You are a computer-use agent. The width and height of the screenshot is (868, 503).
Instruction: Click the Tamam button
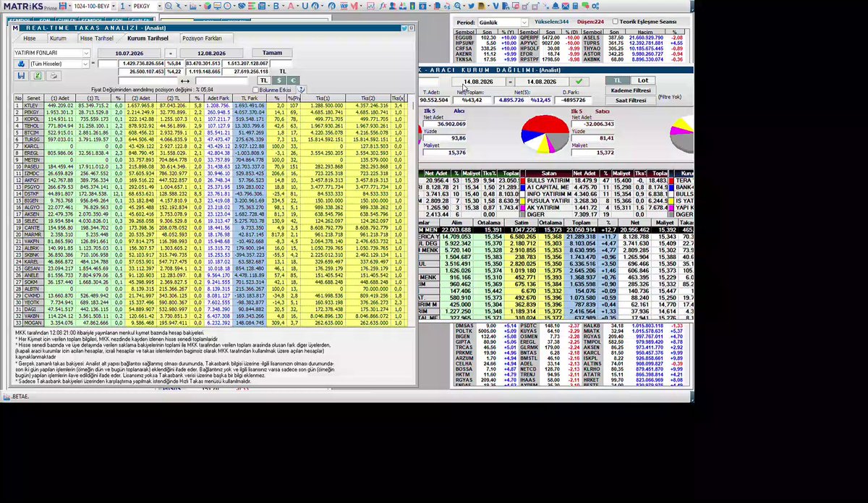[272, 53]
